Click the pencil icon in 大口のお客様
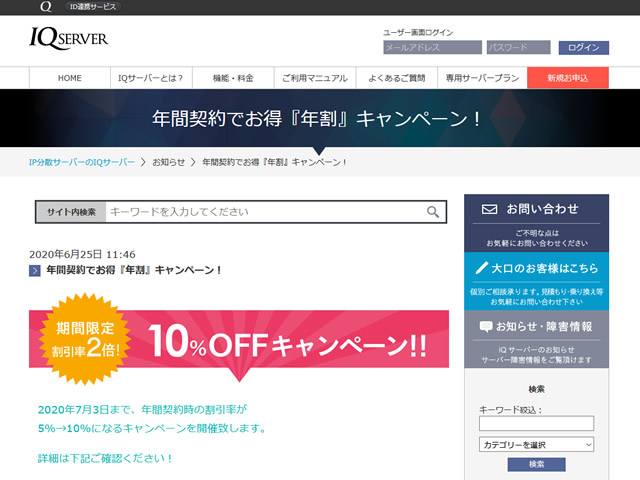Screen dimensions: 640x480 (482, 268)
